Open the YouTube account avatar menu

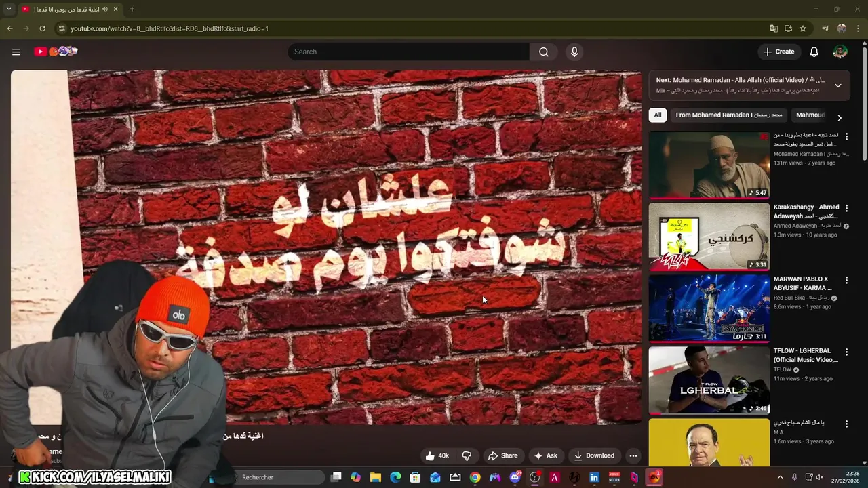(840, 52)
